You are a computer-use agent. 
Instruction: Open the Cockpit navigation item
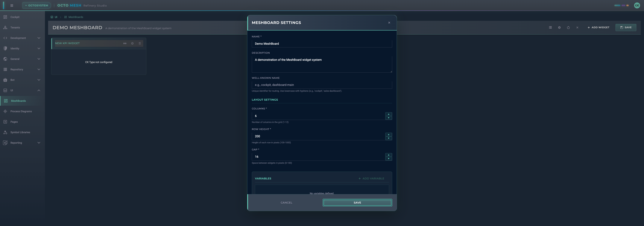pyautogui.click(x=15, y=17)
